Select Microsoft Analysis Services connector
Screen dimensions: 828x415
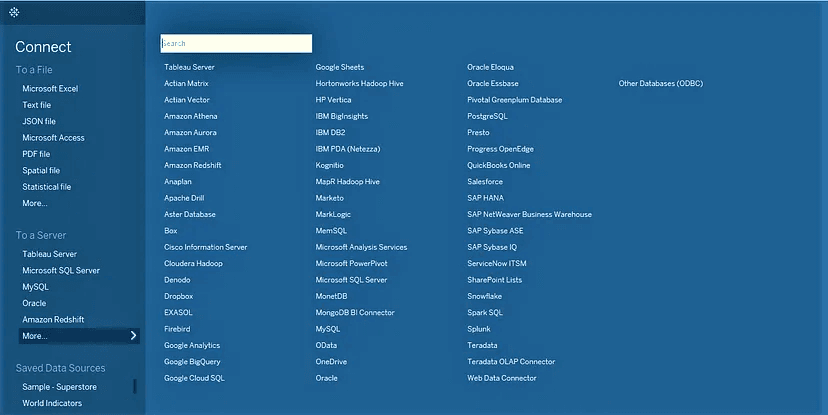(x=361, y=247)
